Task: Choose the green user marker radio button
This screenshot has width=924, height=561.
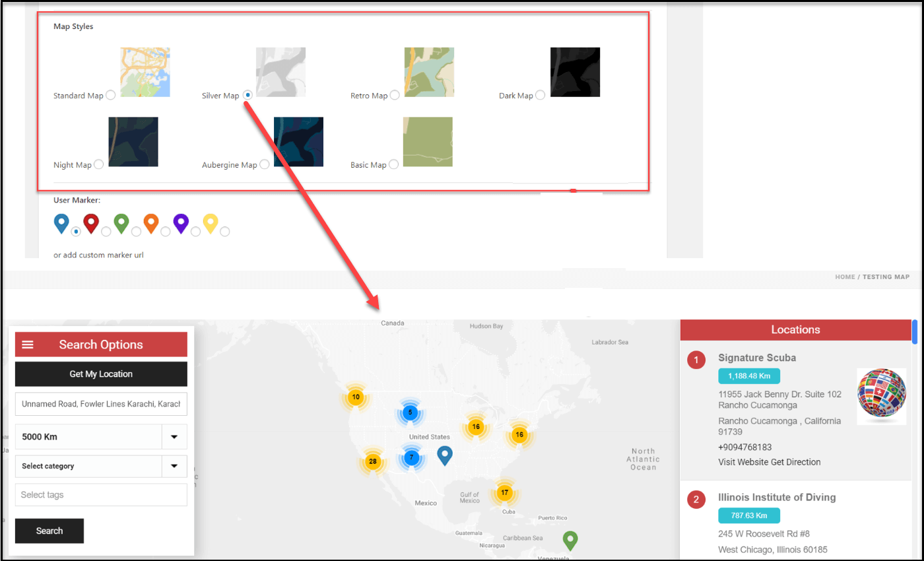Action: (136, 232)
